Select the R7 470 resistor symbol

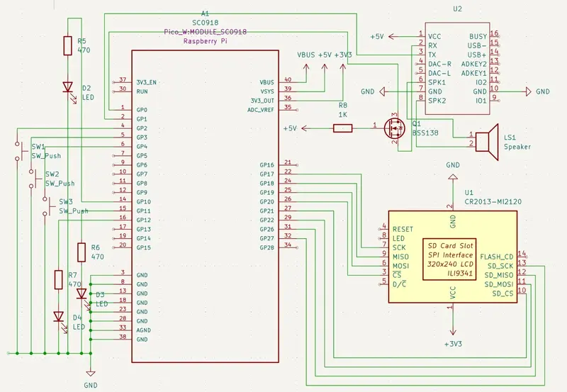click(x=59, y=279)
